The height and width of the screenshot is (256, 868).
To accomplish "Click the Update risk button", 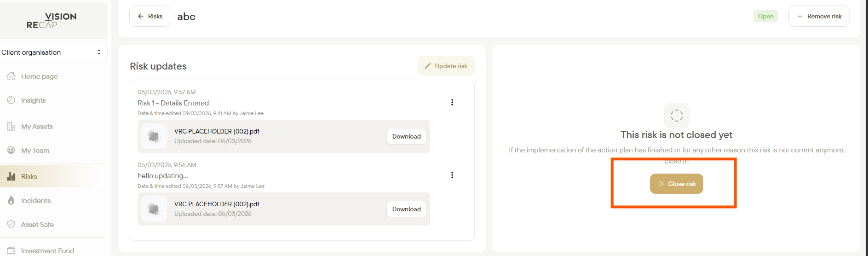I will 446,66.
